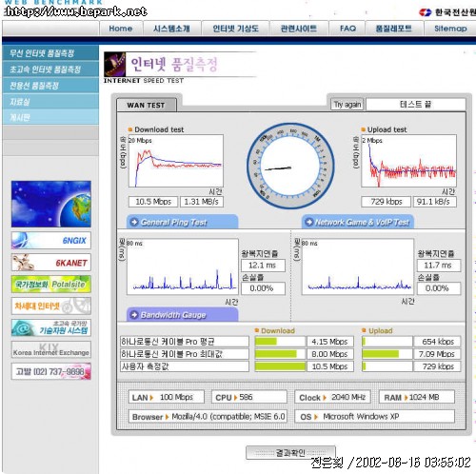This screenshot has height=474, width=476.
Task: Click the 1.31 MB/s download field
Action: pos(202,202)
